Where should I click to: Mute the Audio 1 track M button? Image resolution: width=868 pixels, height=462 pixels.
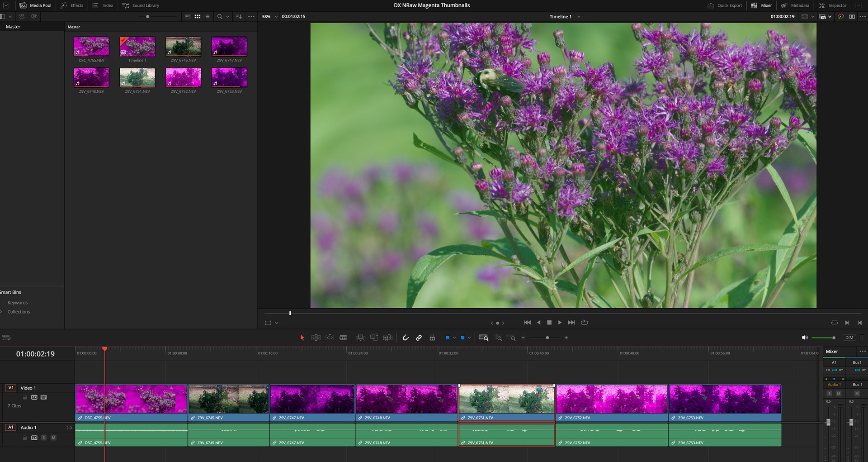53,438
